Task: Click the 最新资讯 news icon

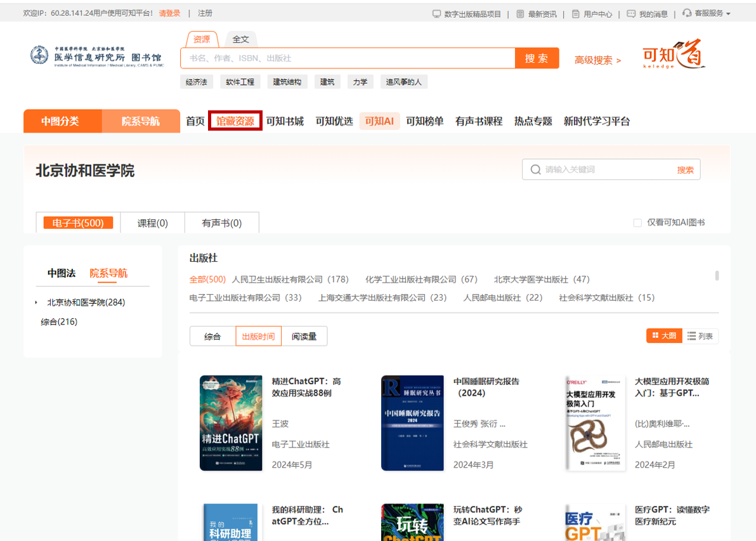Action: tap(520, 14)
